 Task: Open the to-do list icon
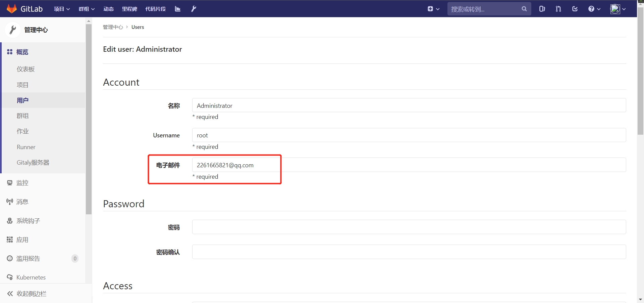[575, 9]
